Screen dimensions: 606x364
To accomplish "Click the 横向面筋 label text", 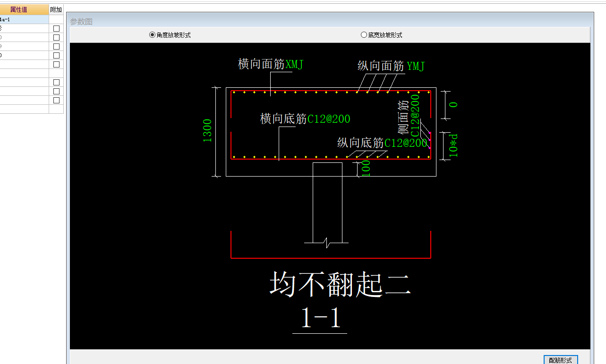I will point(262,64).
